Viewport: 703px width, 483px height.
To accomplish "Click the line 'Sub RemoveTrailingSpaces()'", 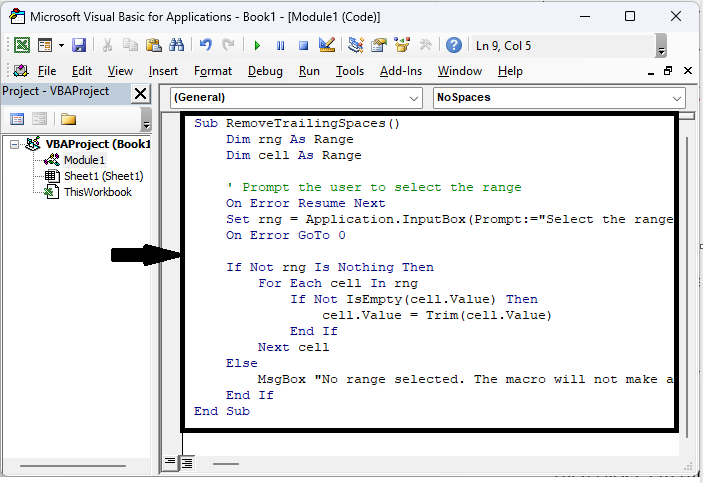I will click(297, 123).
